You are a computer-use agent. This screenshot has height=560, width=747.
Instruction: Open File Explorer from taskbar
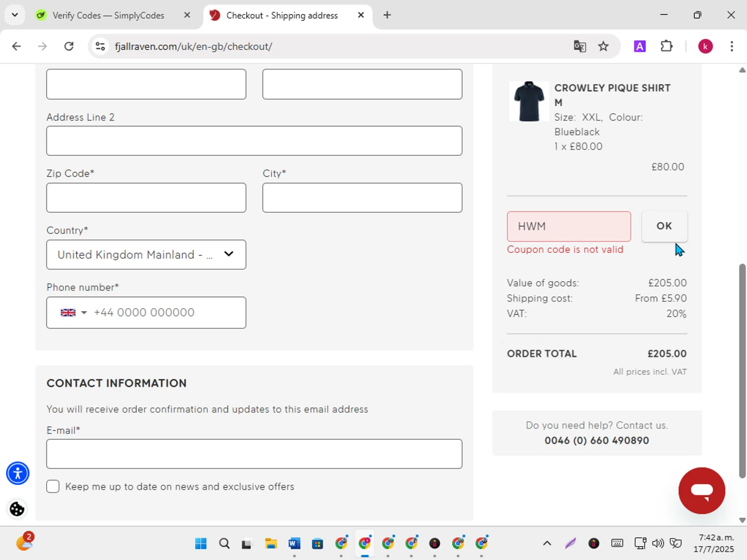pos(270,543)
